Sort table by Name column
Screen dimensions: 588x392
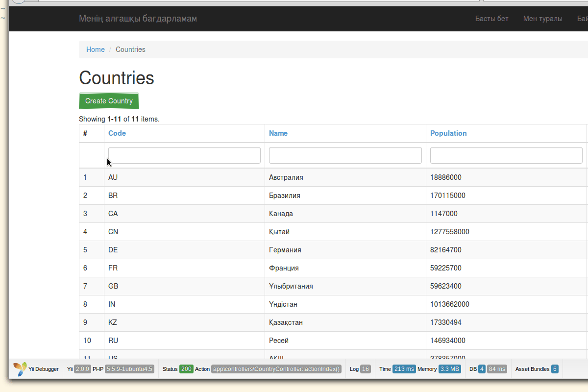click(x=278, y=133)
